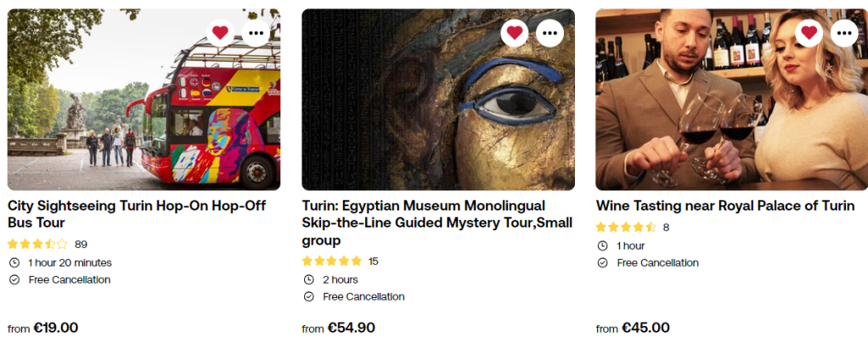Click Free Cancellation checkmark on bus tour
This screenshot has height=348, width=868.
pos(14,280)
